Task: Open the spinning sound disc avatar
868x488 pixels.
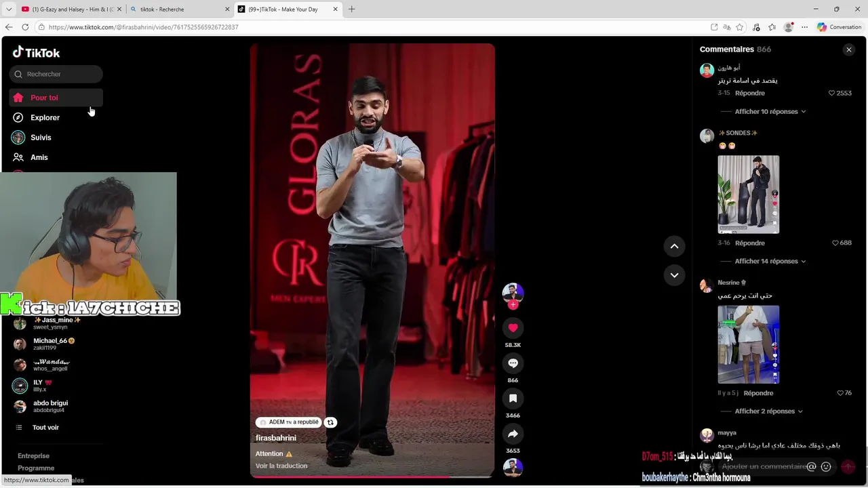Action: point(513,468)
